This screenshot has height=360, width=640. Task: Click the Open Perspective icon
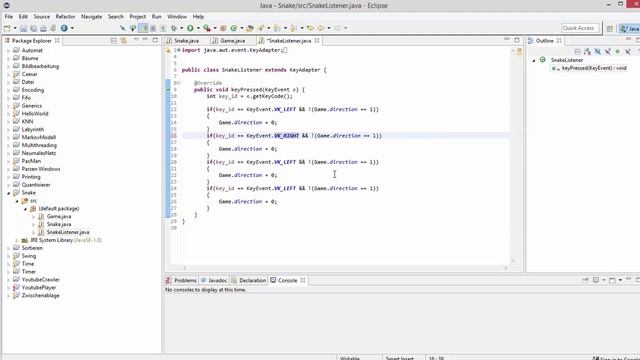[610, 28]
